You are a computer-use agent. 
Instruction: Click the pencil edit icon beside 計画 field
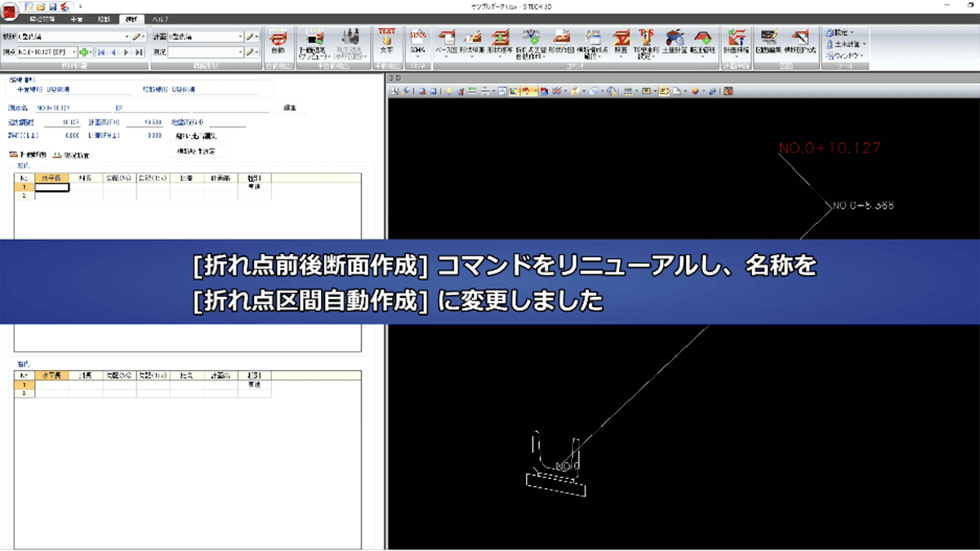(x=250, y=36)
